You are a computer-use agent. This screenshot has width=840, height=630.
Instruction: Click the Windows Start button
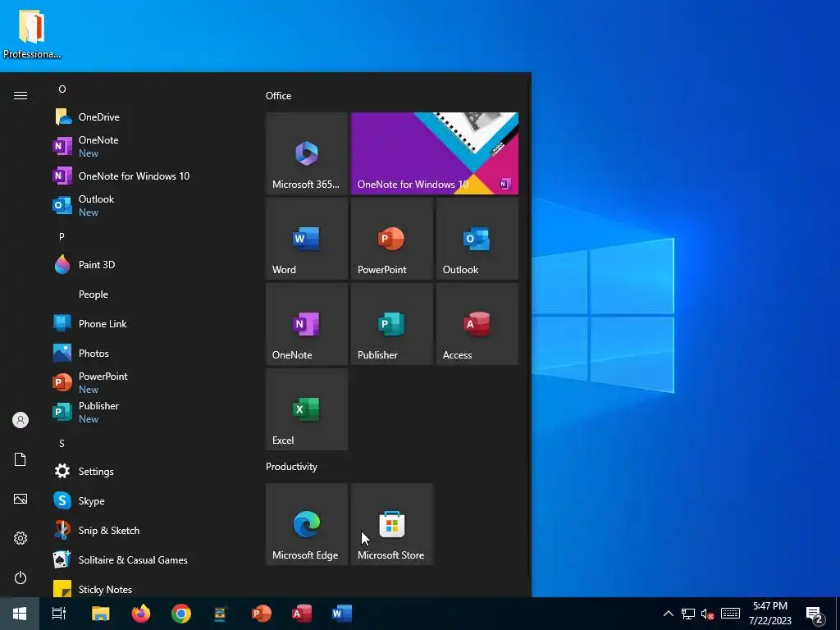(x=20, y=614)
